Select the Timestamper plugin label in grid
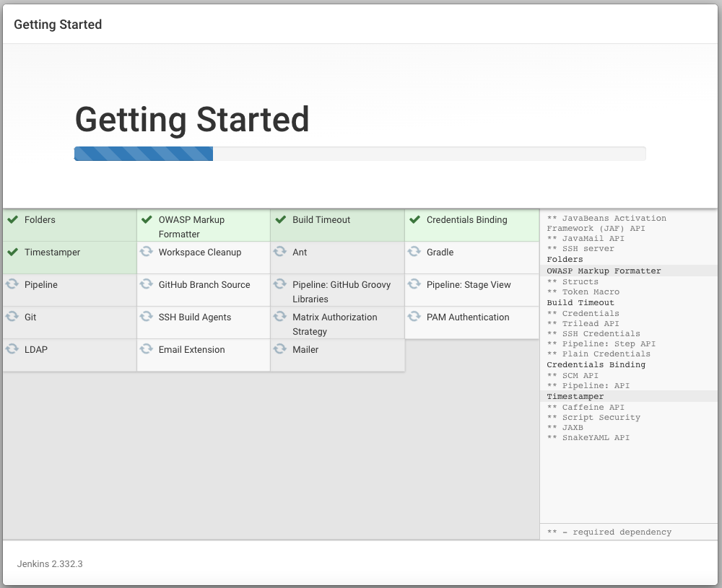 click(x=53, y=252)
